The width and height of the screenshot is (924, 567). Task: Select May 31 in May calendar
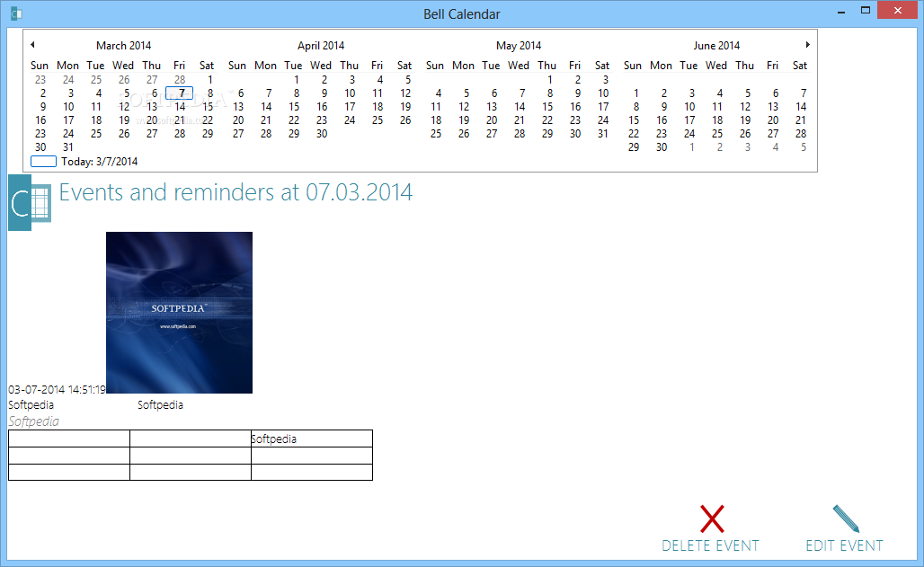(602, 134)
